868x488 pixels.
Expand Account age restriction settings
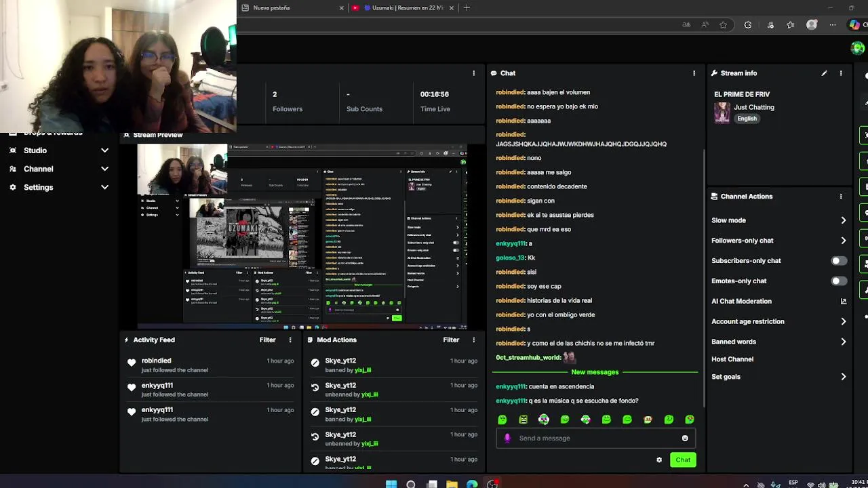click(x=844, y=321)
